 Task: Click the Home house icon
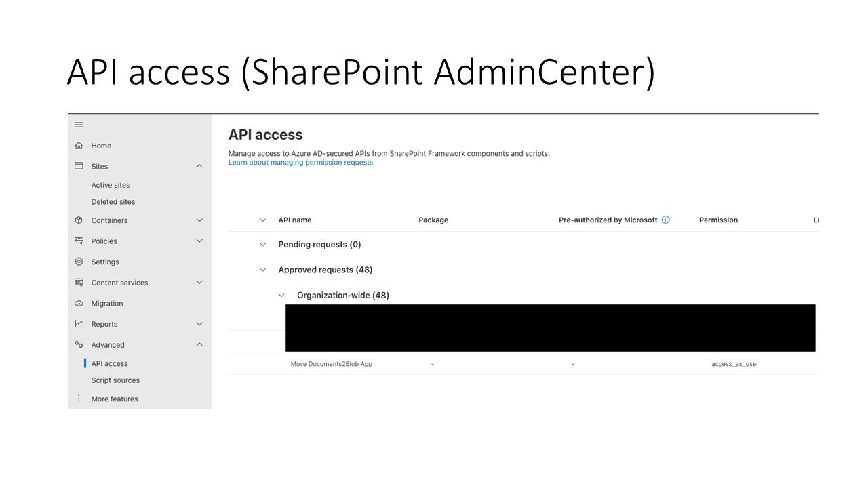tap(79, 146)
